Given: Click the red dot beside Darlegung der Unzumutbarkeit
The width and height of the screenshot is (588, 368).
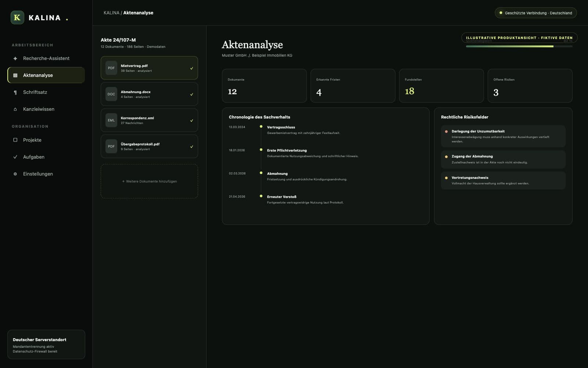Looking at the screenshot, I should point(446,131).
